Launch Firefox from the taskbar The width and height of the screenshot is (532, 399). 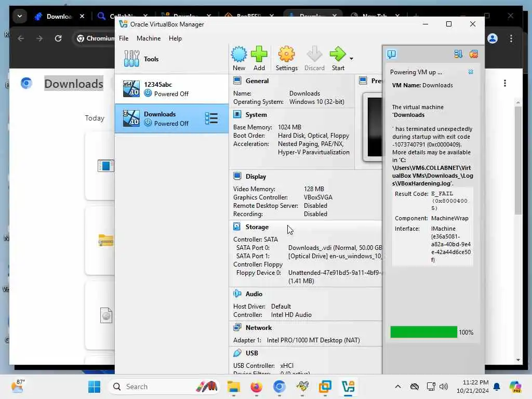tap(256, 387)
